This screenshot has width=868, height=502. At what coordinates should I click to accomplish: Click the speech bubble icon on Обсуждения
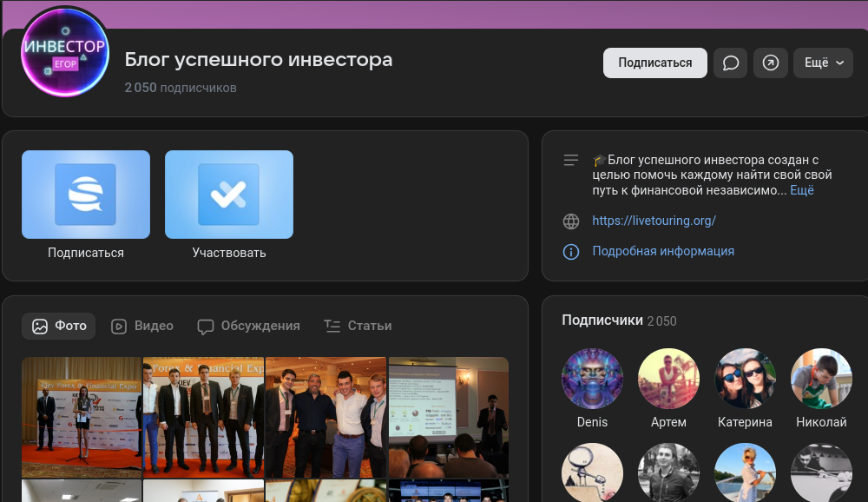tap(205, 326)
